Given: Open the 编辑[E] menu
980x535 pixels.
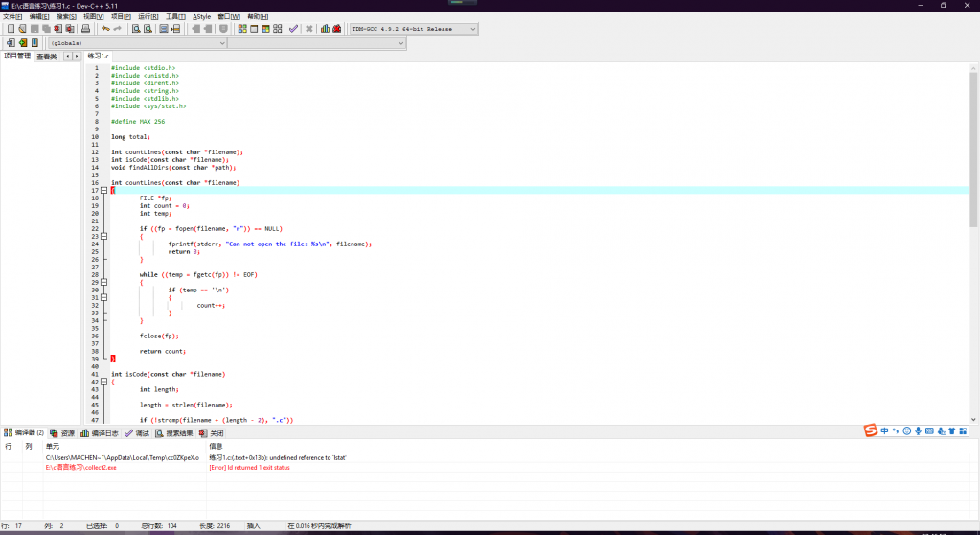Looking at the screenshot, I should (x=38, y=17).
